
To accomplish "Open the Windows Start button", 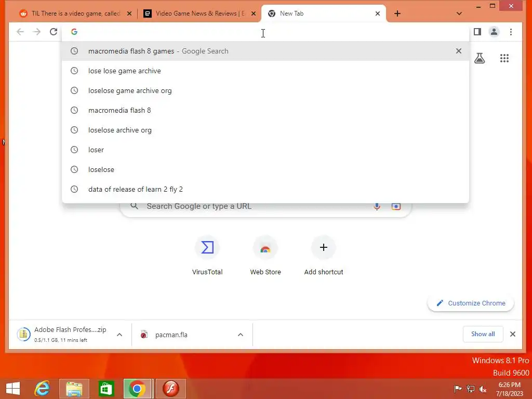I will coord(13,389).
